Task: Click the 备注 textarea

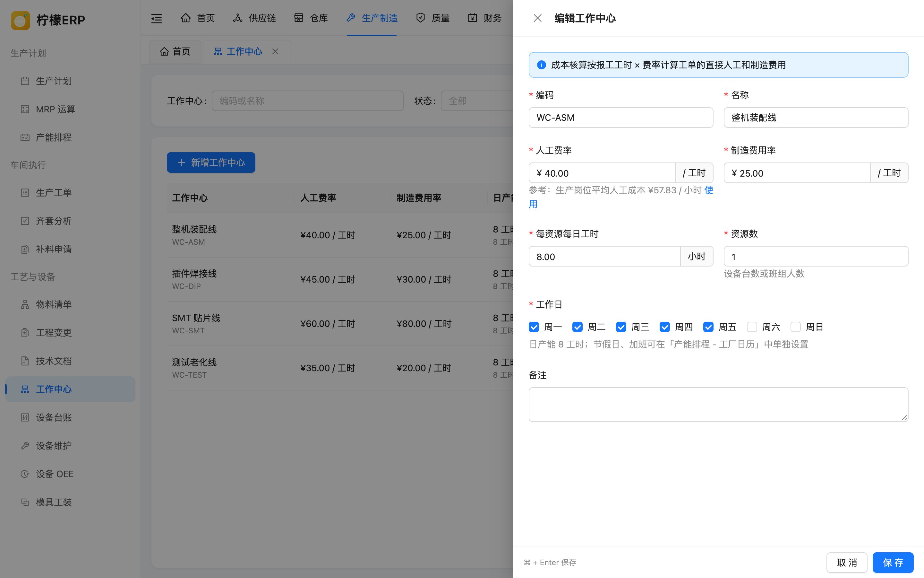Action: [718, 405]
